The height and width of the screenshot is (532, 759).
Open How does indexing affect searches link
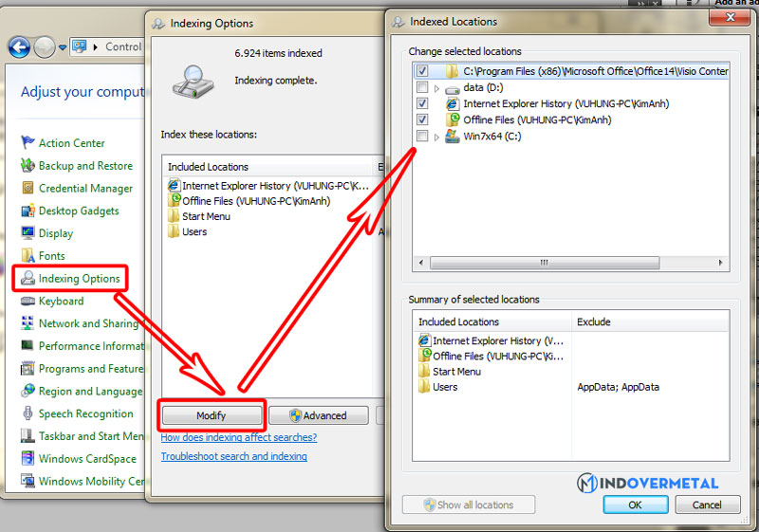click(239, 438)
